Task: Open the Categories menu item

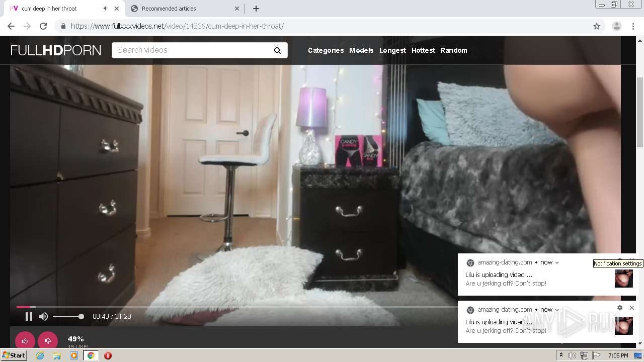Action: (x=326, y=50)
